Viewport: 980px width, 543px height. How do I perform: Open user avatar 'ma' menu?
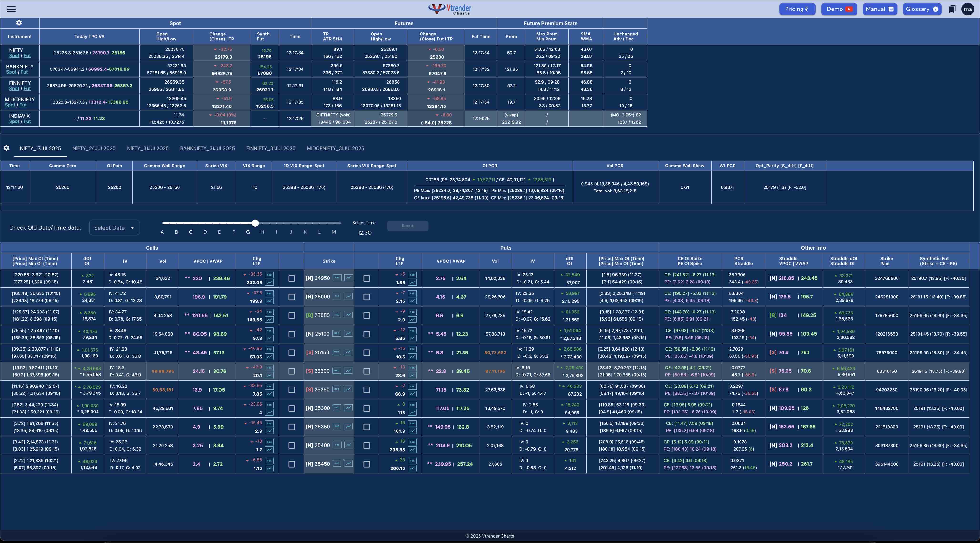point(967,9)
